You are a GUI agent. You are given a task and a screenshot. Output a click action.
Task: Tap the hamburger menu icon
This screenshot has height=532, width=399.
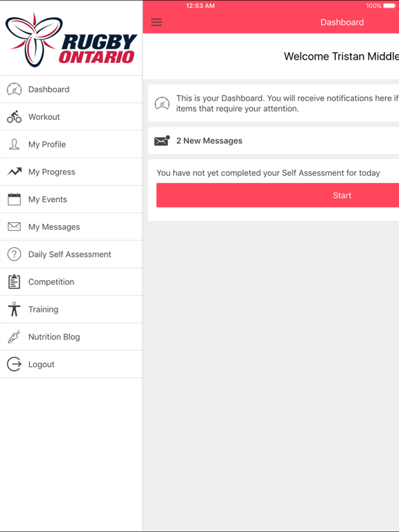(x=157, y=22)
